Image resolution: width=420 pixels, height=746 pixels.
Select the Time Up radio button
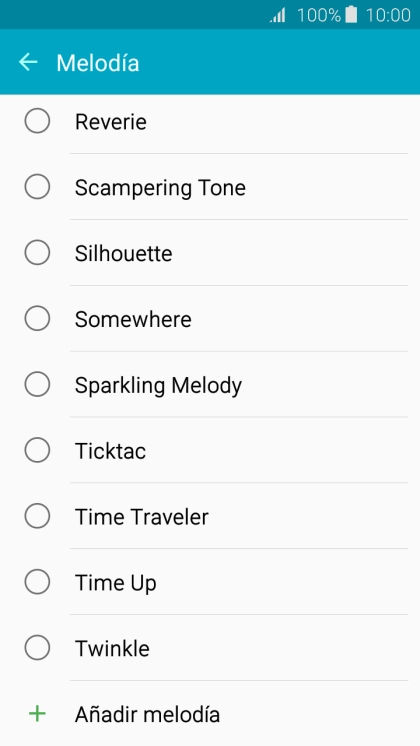[37, 581]
